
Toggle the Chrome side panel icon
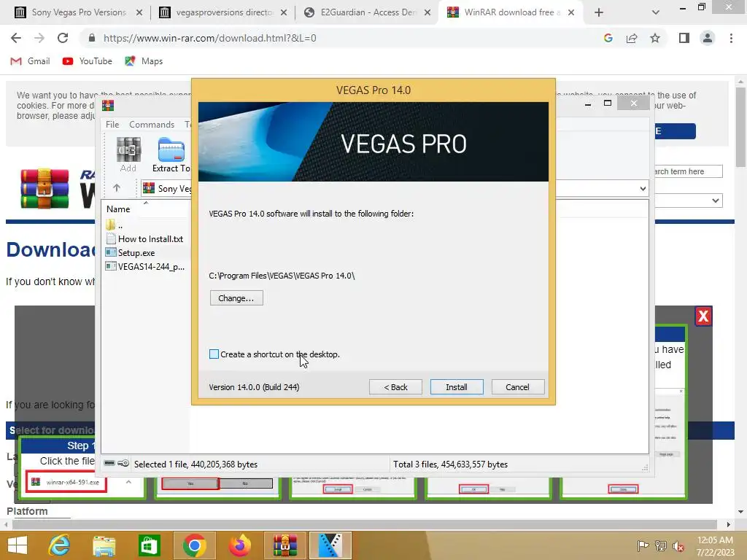point(684,38)
